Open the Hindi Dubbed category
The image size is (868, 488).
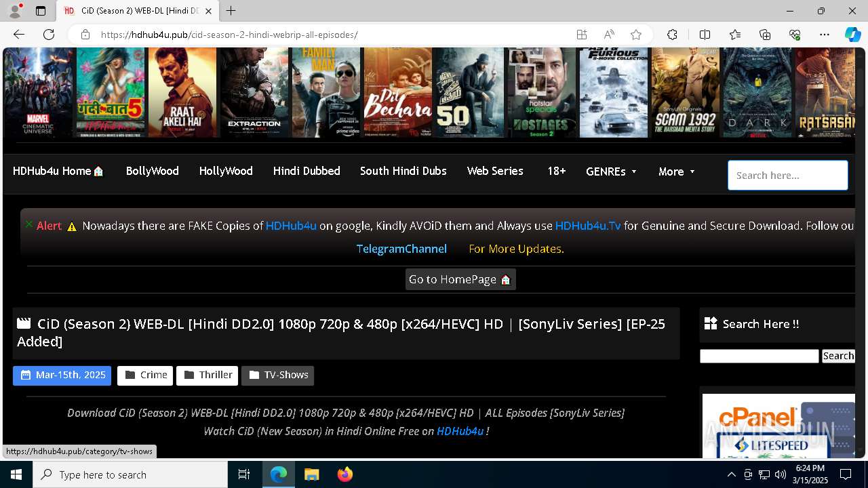point(307,171)
